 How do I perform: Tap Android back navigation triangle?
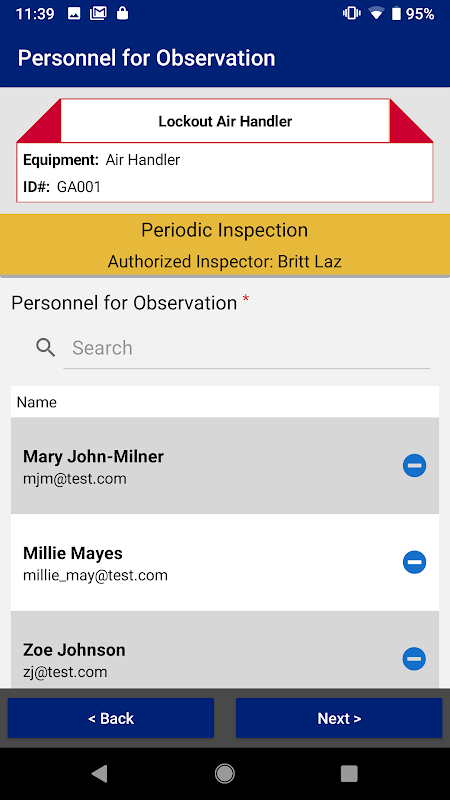(99, 773)
